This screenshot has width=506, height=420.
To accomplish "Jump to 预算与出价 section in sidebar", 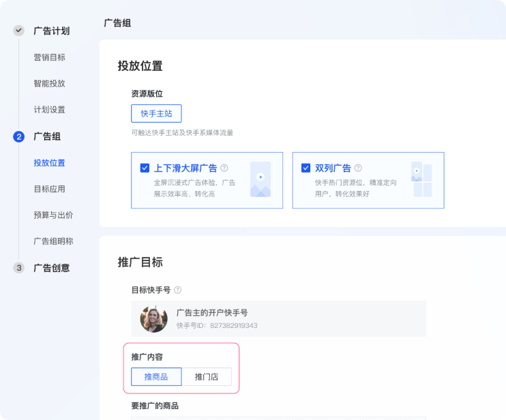I will pyautogui.click(x=53, y=215).
